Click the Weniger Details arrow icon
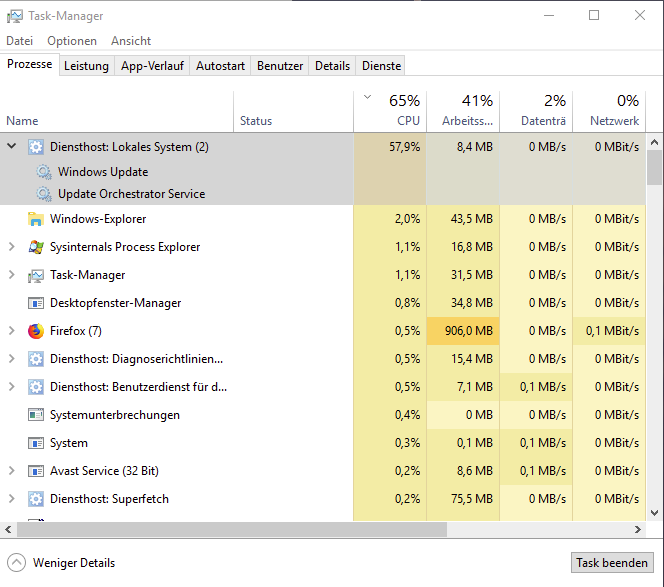 16,563
